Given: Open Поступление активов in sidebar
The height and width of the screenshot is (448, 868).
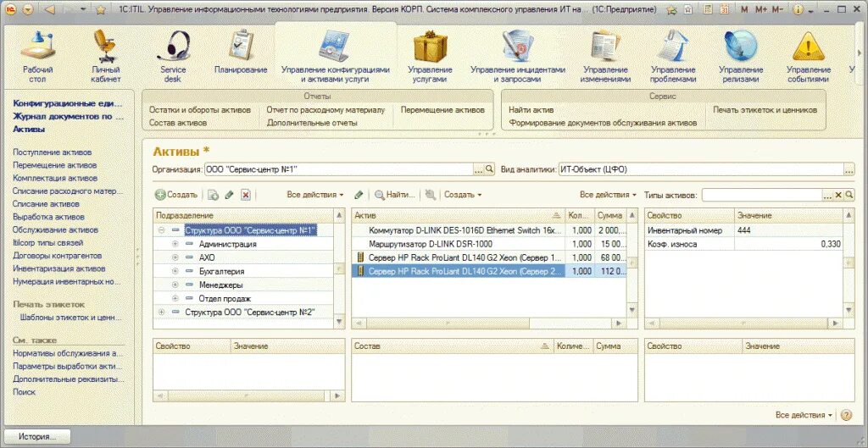Looking at the screenshot, I should 53,152.
